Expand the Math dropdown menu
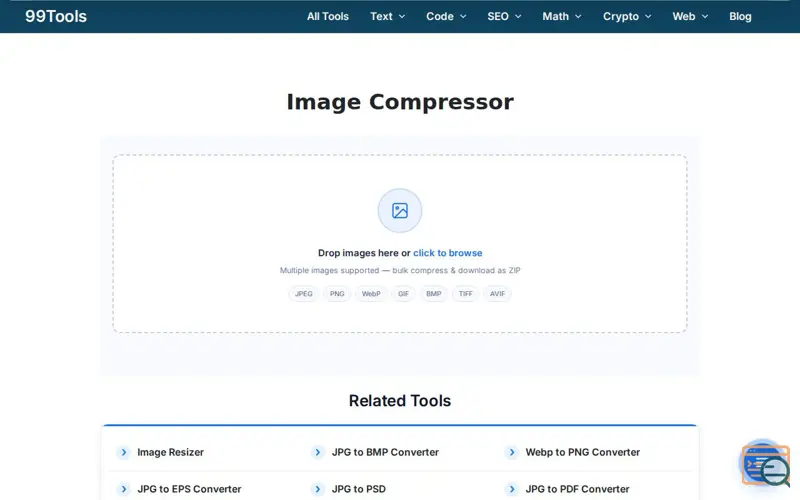 [562, 16]
